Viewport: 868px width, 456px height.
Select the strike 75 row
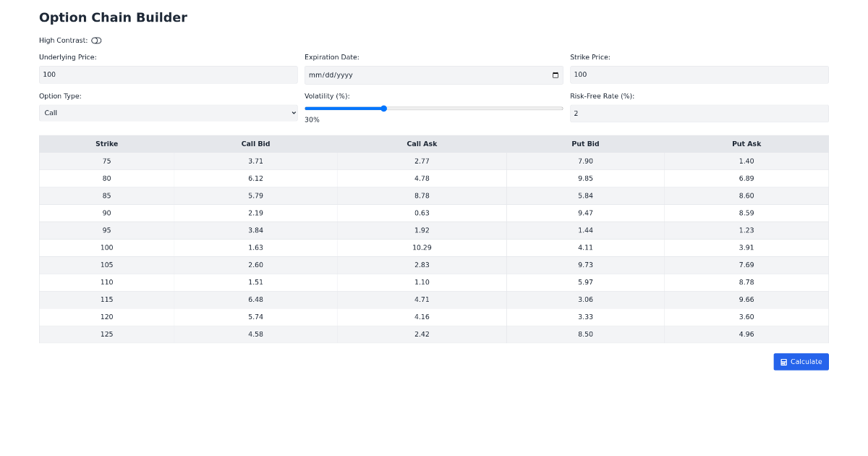coord(106,161)
